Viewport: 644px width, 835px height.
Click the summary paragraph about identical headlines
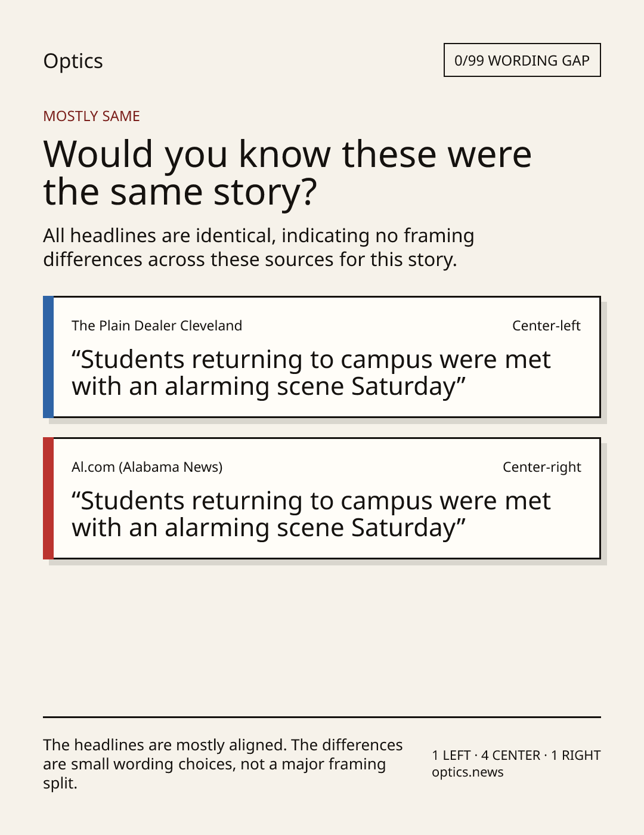(x=258, y=248)
